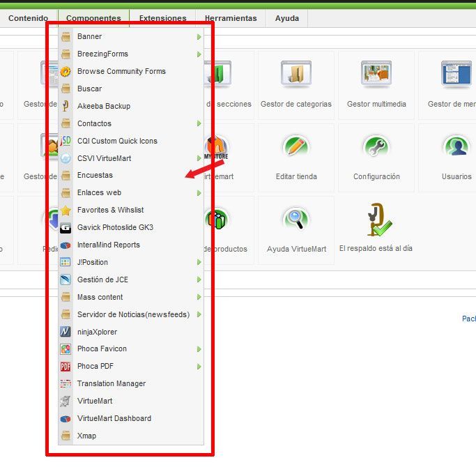Click the ninjaXplorer N icon
This screenshot has width=476, height=467.
pyautogui.click(x=66, y=332)
